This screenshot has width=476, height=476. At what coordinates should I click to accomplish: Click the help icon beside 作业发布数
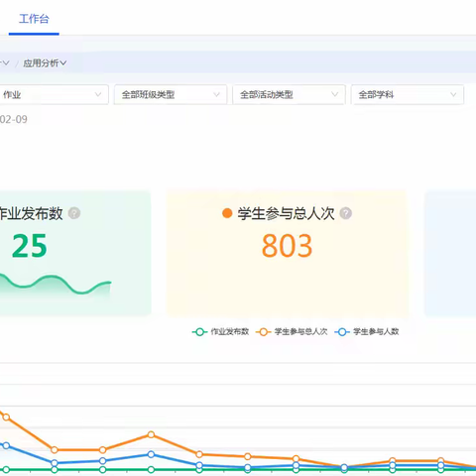(74, 213)
